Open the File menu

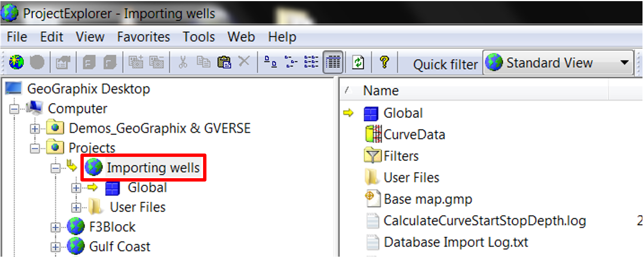[x=17, y=37]
